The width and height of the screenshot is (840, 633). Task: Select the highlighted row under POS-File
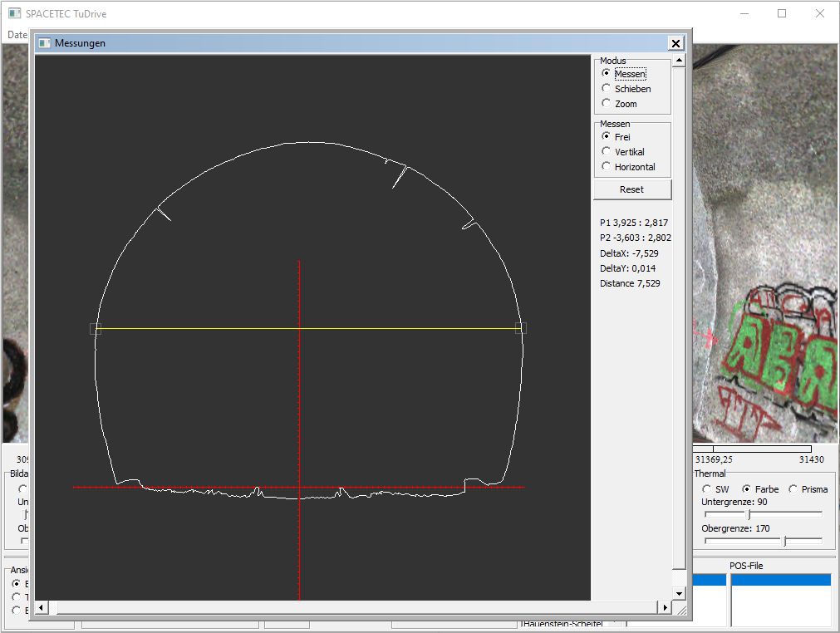tap(780, 580)
